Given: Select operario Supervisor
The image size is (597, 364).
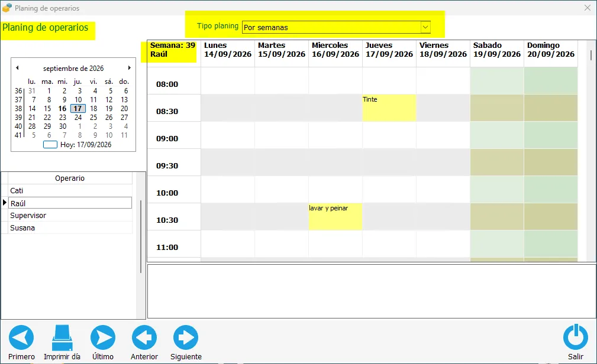Looking at the screenshot, I should pos(70,215).
